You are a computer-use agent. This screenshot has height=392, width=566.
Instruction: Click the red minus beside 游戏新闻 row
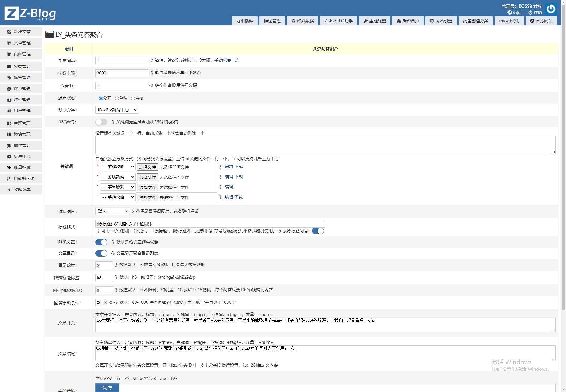pyautogui.click(x=98, y=176)
